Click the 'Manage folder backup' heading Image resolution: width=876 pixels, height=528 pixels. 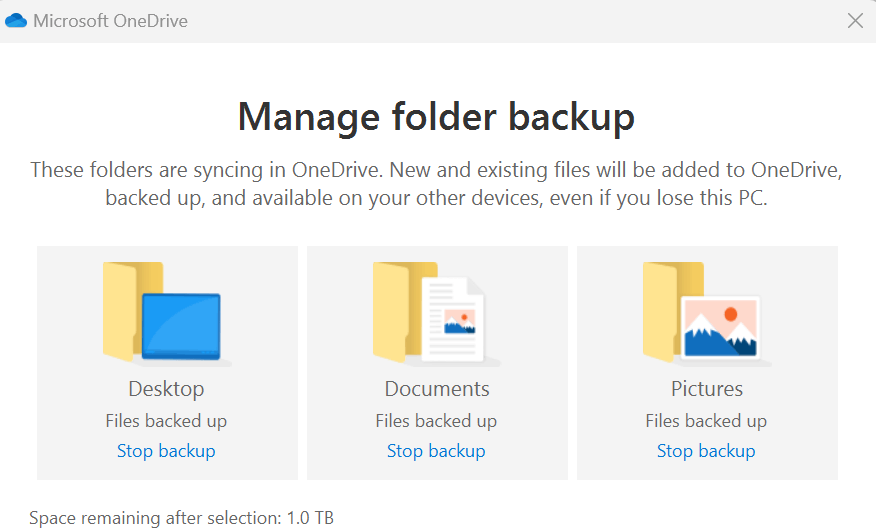[x=436, y=117]
